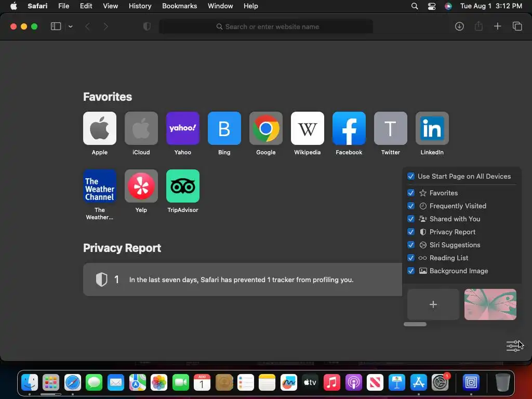Open the Bing favorite tile
This screenshot has width=532, height=399.
[224, 128]
